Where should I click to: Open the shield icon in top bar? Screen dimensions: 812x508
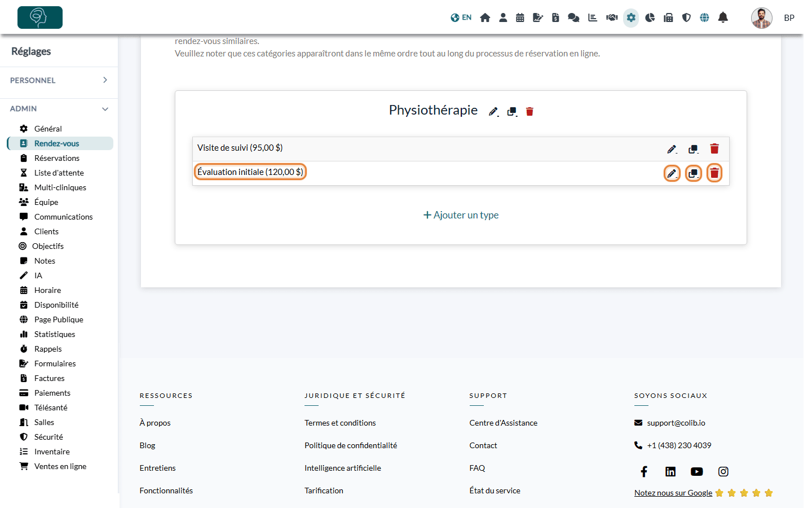coord(686,17)
